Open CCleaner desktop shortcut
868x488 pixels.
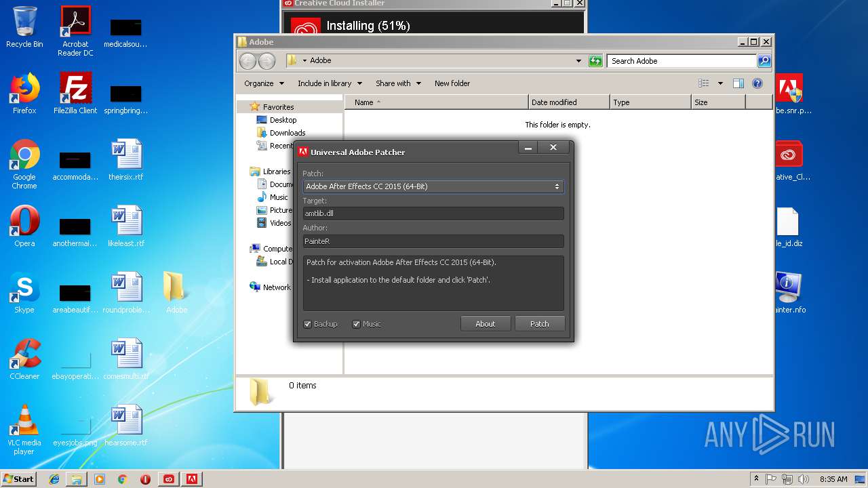coord(24,359)
